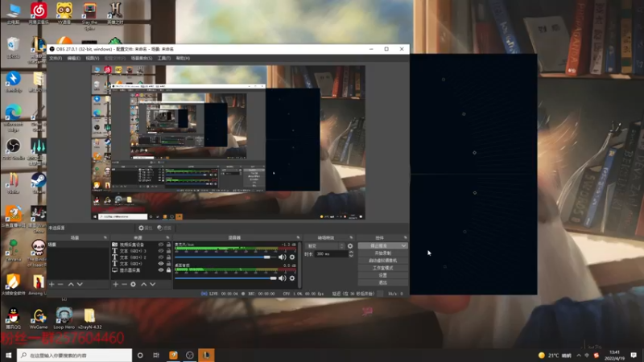Remove the selected scene with the minus icon
The height and width of the screenshot is (362, 644).
coord(60,284)
